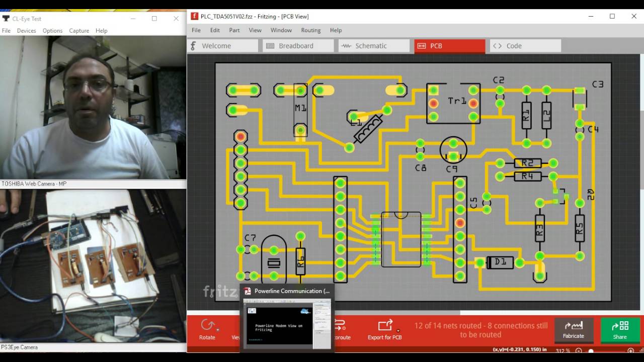Open the Routing menu in Fritzing
Image resolution: width=644 pixels, height=362 pixels.
pos(310,30)
